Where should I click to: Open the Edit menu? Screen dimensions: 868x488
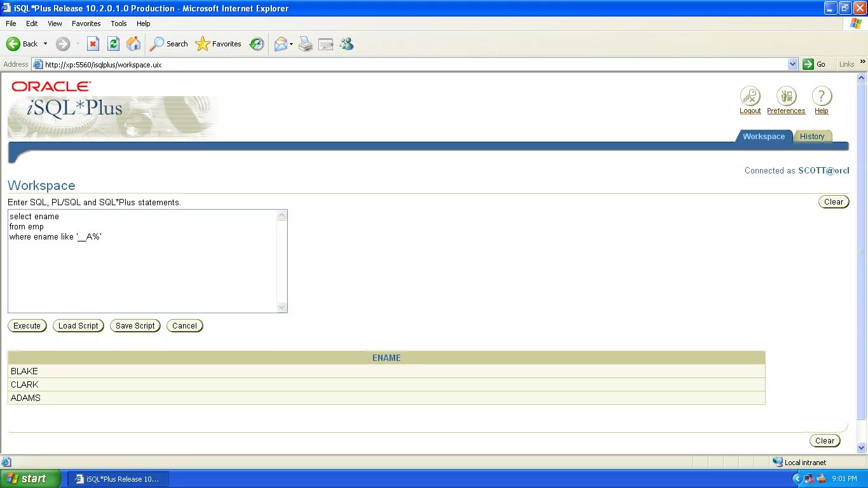point(32,24)
